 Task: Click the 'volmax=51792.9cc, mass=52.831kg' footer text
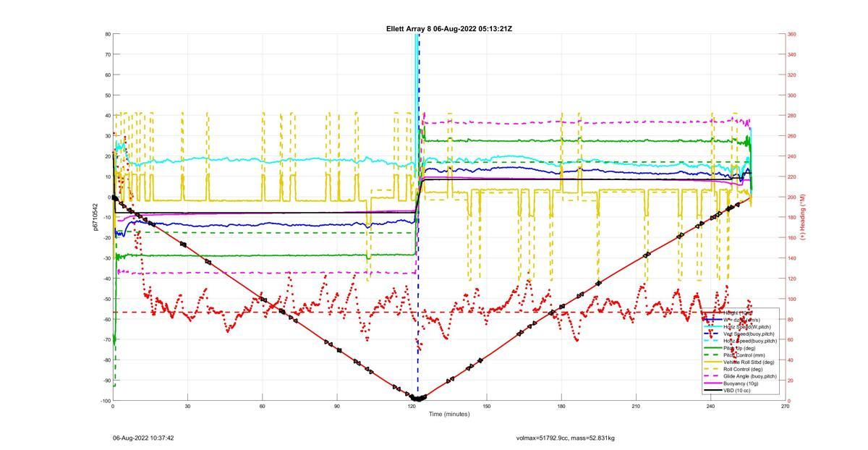(566, 438)
